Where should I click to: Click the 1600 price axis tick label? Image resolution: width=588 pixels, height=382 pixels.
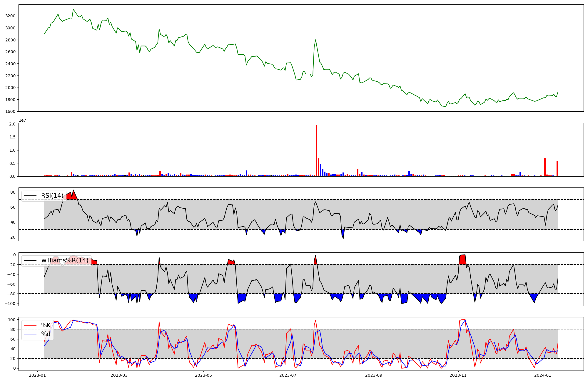pyautogui.click(x=10, y=111)
